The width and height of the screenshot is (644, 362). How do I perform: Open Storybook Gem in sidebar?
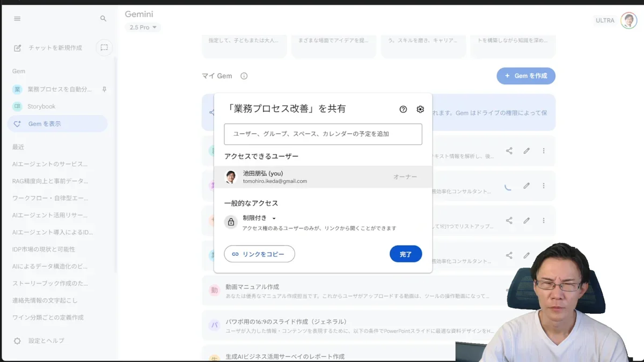(x=41, y=107)
